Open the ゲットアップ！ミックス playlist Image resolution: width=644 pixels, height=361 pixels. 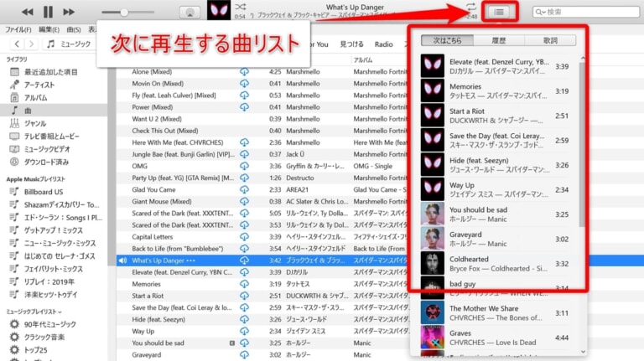pos(54,230)
